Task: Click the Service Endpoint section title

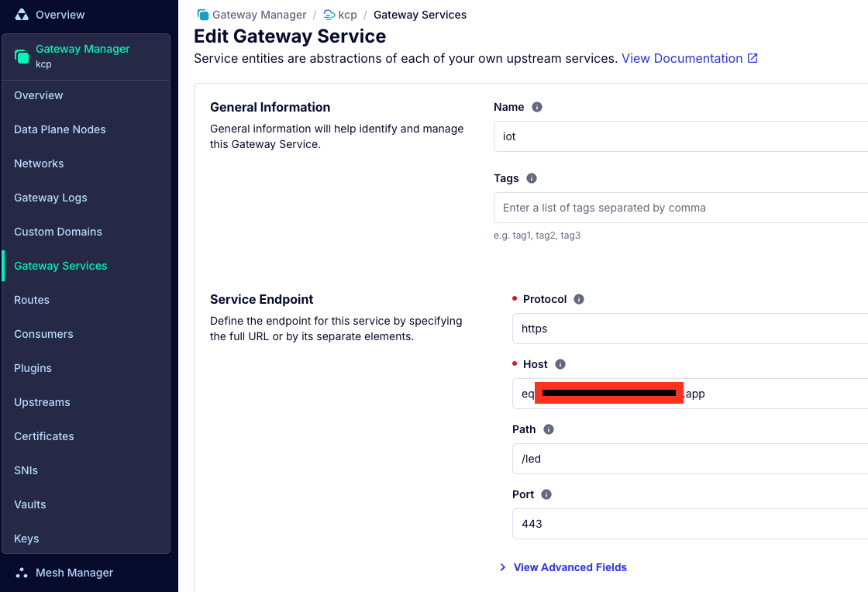Action: coord(262,299)
